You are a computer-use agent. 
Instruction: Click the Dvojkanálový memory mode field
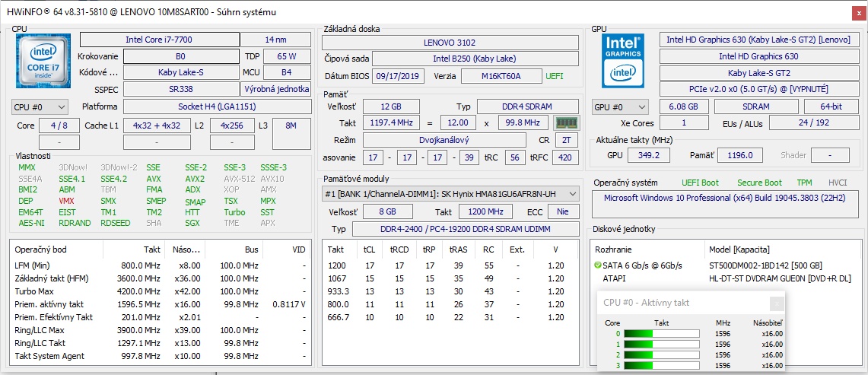(444, 140)
